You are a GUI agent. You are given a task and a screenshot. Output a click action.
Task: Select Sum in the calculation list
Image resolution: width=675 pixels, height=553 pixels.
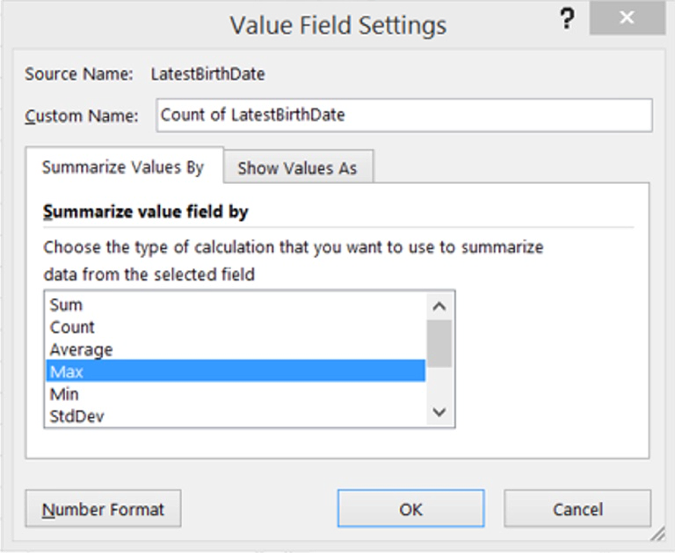[x=66, y=305]
